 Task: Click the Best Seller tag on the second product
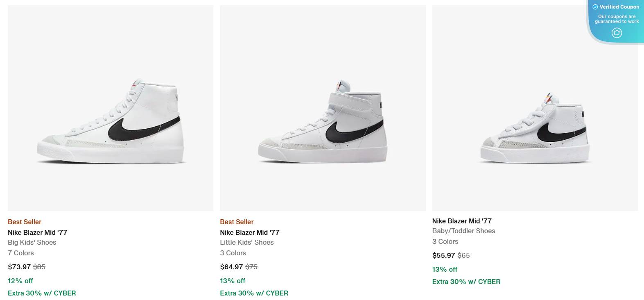point(237,222)
